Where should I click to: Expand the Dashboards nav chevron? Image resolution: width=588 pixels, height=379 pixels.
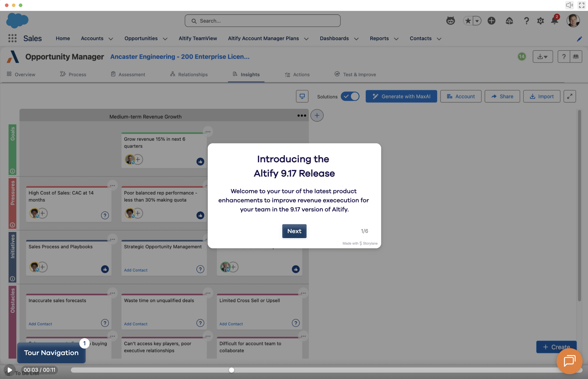click(x=356, y=39)
